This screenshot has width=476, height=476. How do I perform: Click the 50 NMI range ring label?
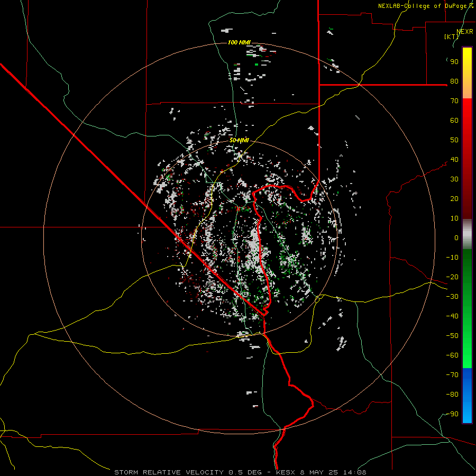(239, 140)
